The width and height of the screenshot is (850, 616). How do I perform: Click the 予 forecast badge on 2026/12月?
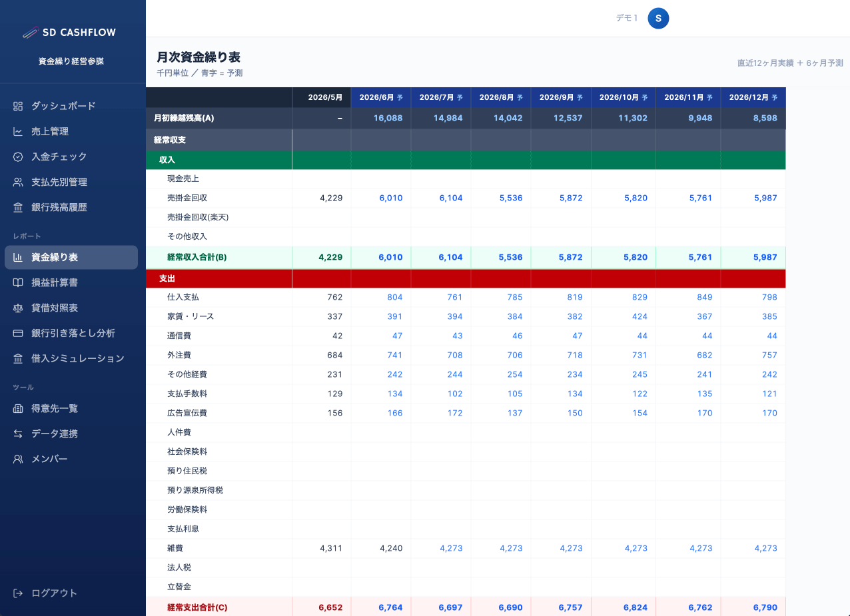click(x=774, y=97)
